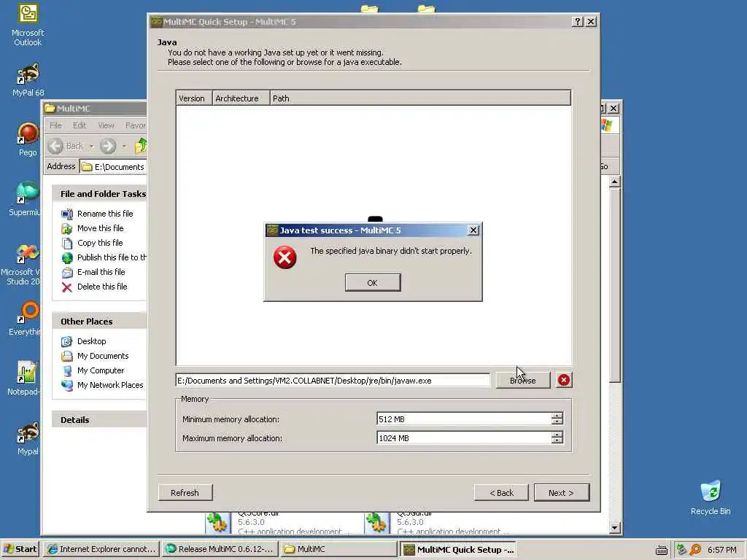The height and width of the screenshot is (560, 747).
Task: Open View menu in MultiMC explorer window
Action: click(x=106, y=125)
